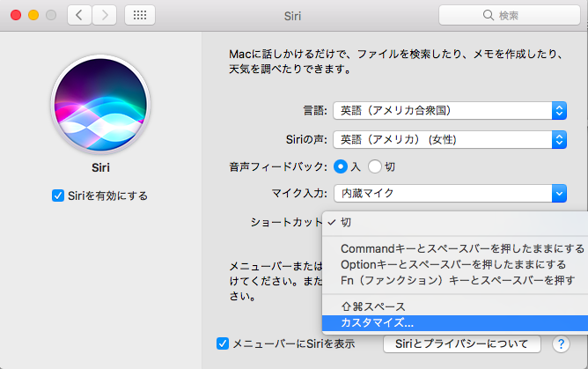Open the Siriの声 voice dropdown
Screen dimensions: 588x369
tap(450, 140)
